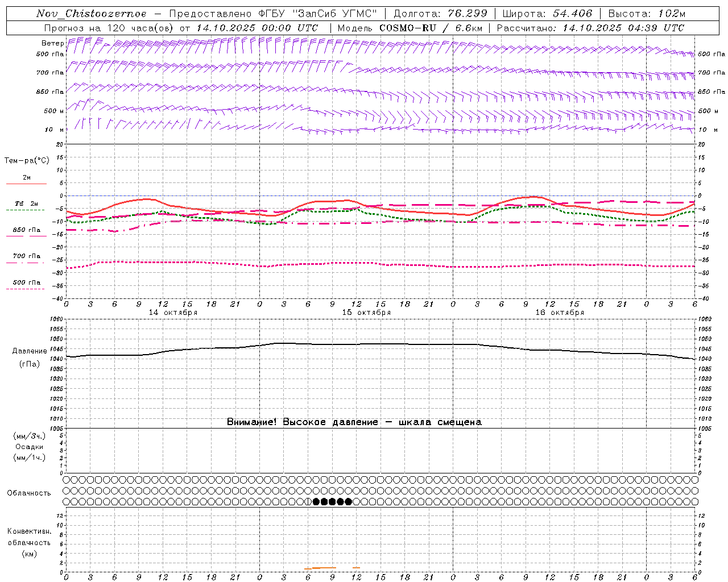
Task: Click the 'Конвективн.' convective cloud label
Action: tap(29, 531)
